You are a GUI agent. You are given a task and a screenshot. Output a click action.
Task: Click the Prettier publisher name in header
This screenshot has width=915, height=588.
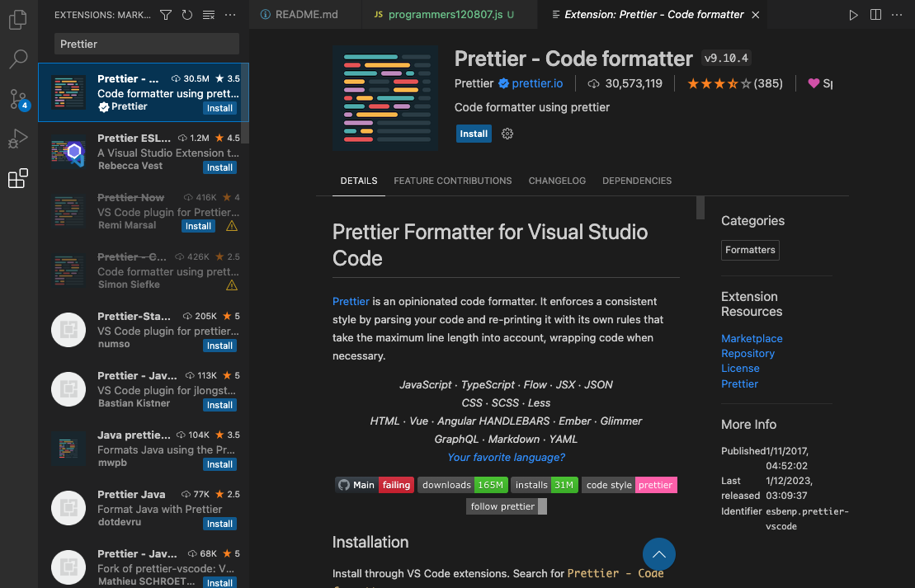coord(474,83)
